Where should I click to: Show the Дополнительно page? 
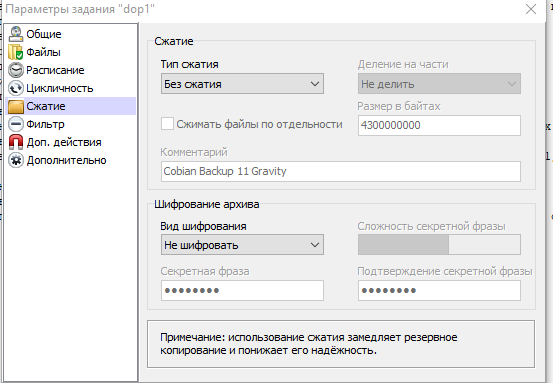coord(66,160)
